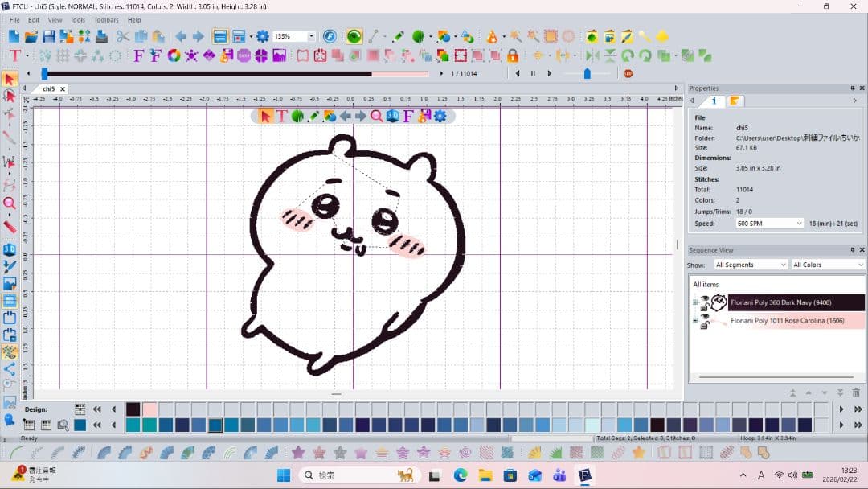Activate the 3D view tool on left sidebar
Screen dimensions: 868x489
(x=10, y=249)
